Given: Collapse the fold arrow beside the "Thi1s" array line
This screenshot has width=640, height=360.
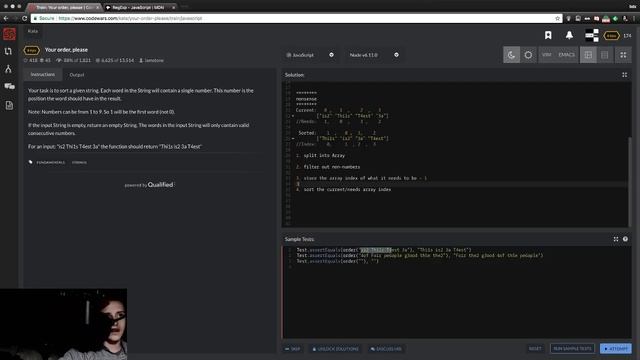Looking at the screenshot, I should click(x=293, y=138).
